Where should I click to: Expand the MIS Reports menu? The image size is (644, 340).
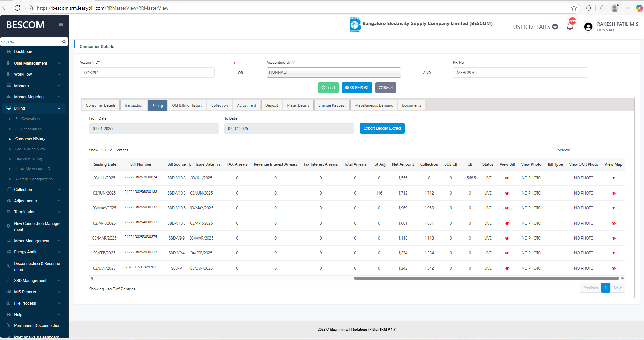[x=33, y=292]
